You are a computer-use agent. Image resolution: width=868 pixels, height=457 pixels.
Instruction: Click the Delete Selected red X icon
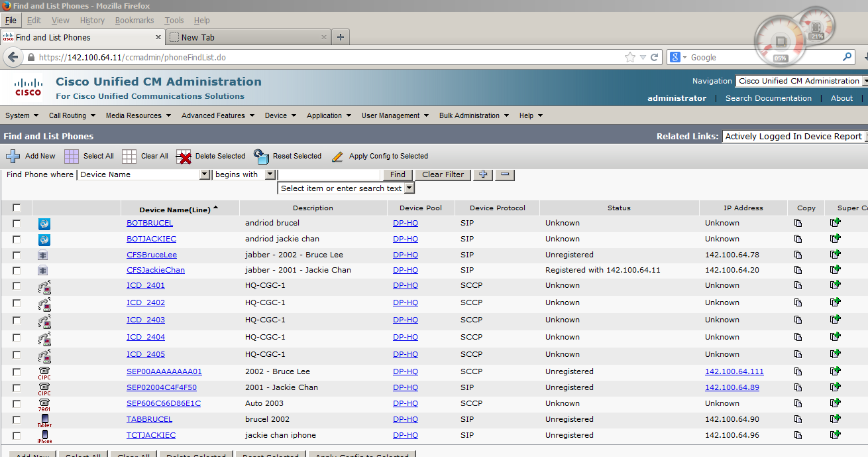(184, 157)
